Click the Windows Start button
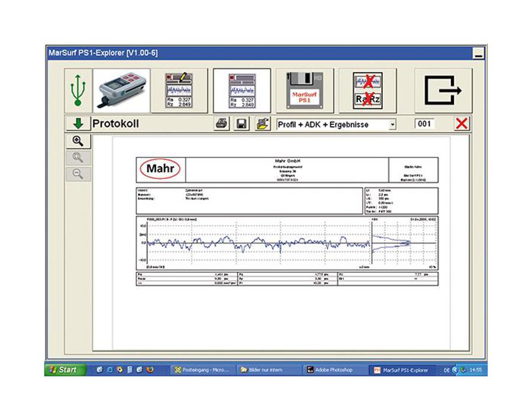This screenshot has height=420, width=532. point(65,370)
